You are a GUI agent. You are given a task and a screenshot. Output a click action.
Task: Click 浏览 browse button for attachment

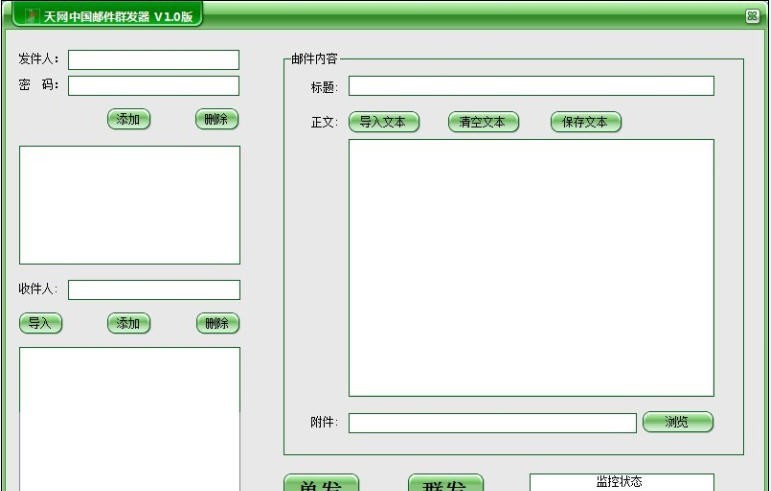click(678, 422)
